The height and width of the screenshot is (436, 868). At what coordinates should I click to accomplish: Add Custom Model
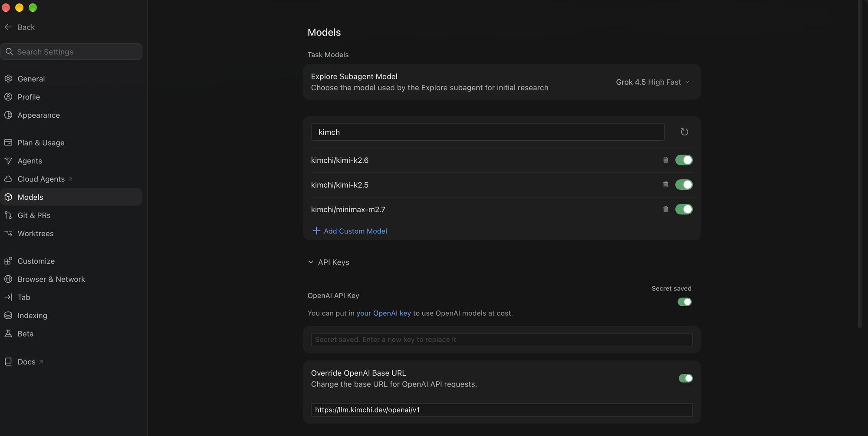point(350,231)
